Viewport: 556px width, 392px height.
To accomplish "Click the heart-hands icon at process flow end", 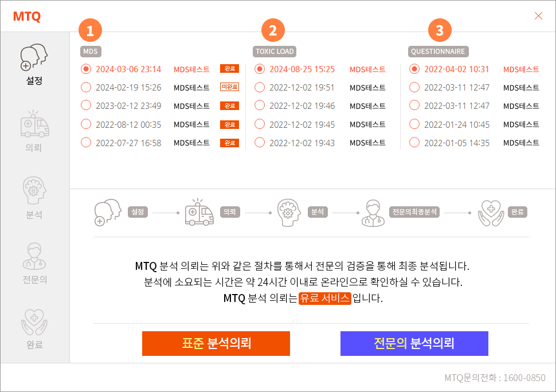I will click(490, 212).
